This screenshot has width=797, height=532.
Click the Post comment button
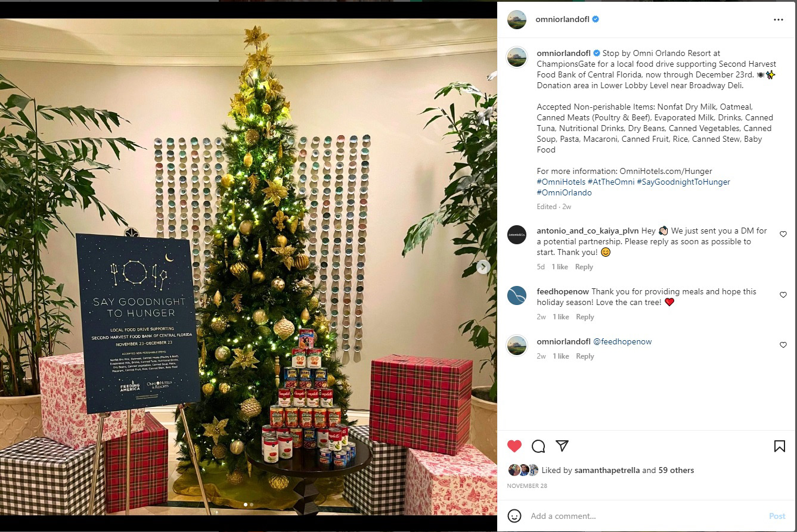pyautogui.click(x=777, y=516)
